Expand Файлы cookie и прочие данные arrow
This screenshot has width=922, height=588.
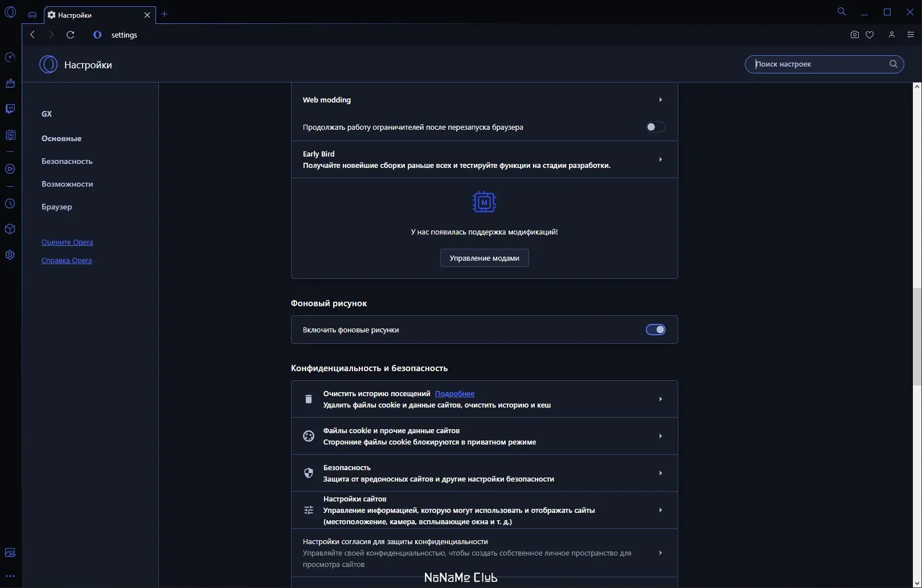pos(661,436)
